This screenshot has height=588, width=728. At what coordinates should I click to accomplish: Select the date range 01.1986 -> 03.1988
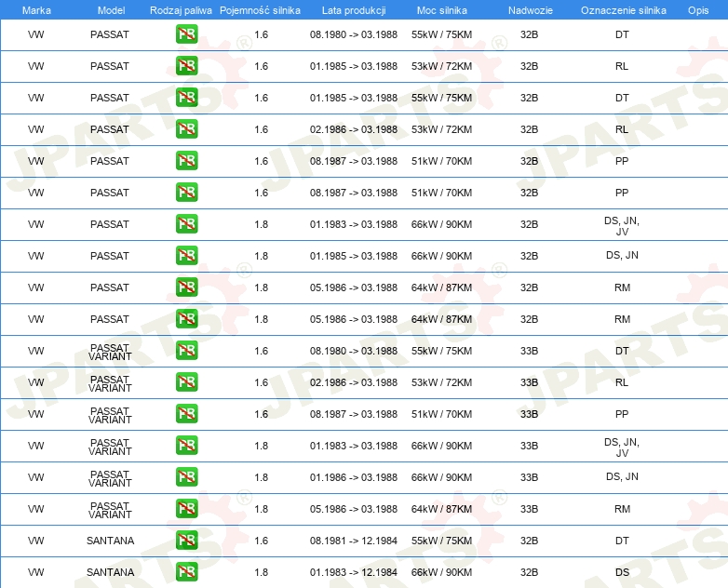(354, 477)
